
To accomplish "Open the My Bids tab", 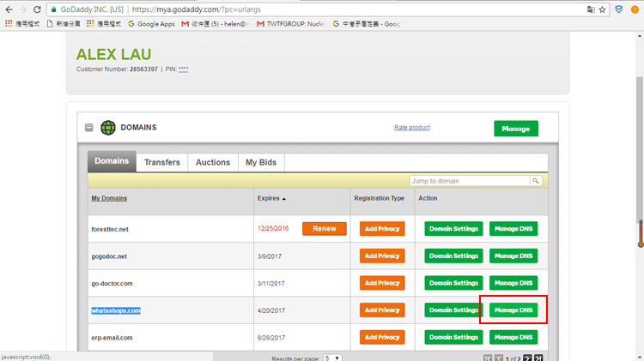I will (261, 162).
